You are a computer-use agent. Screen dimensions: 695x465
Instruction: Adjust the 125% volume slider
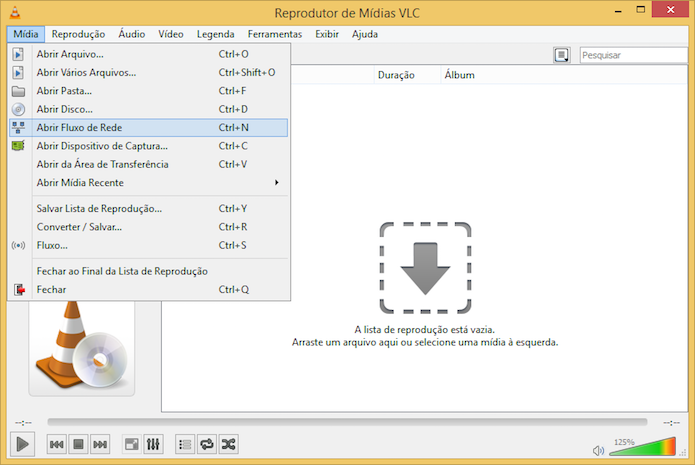643,446
